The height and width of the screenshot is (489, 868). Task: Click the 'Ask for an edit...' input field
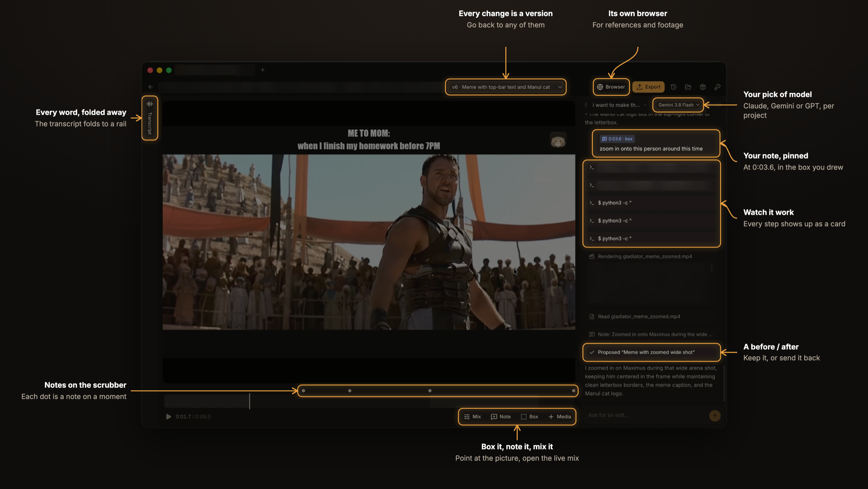point(646,415)
